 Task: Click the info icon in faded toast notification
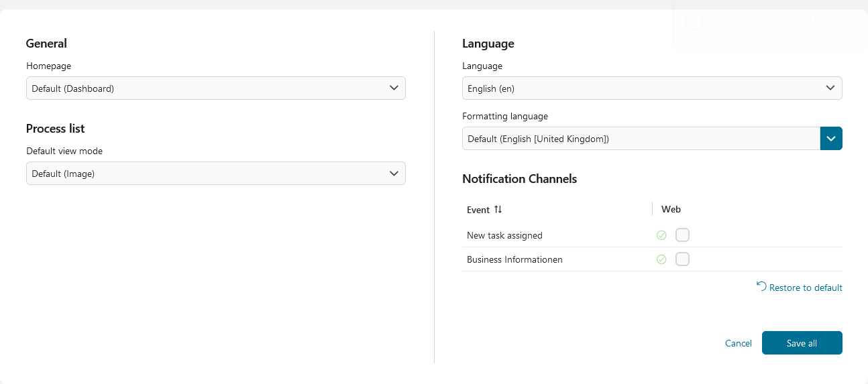coord(694,21)
